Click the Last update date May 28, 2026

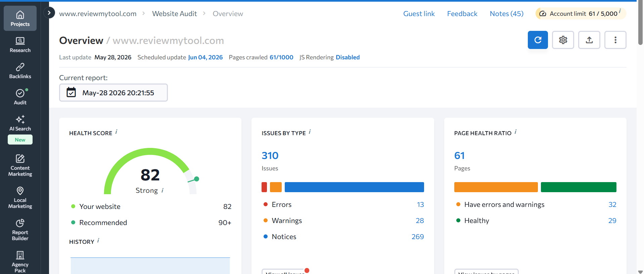coord(113,57)
